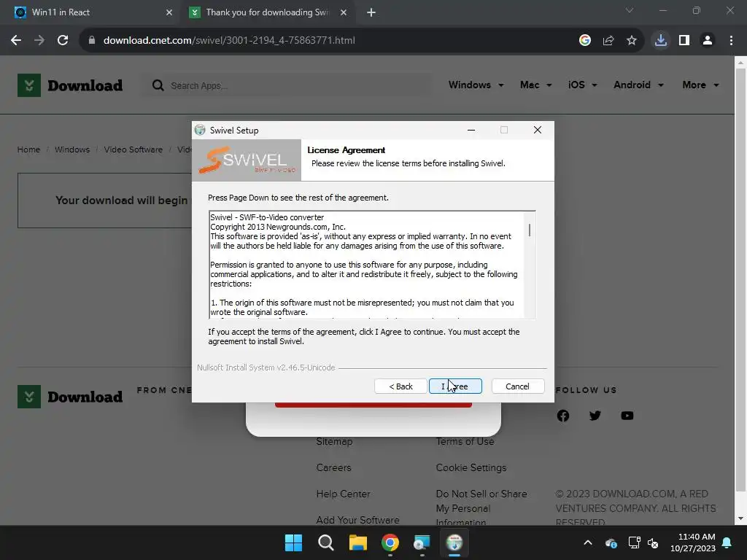This screenshot has height=560, width=747.
Task: Close the Thank you for downloading tab
Action: pyautogui.click(x=344, y=12)
